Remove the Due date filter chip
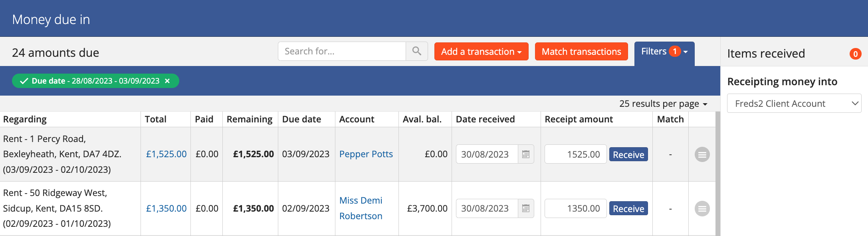 click(168, 81)
